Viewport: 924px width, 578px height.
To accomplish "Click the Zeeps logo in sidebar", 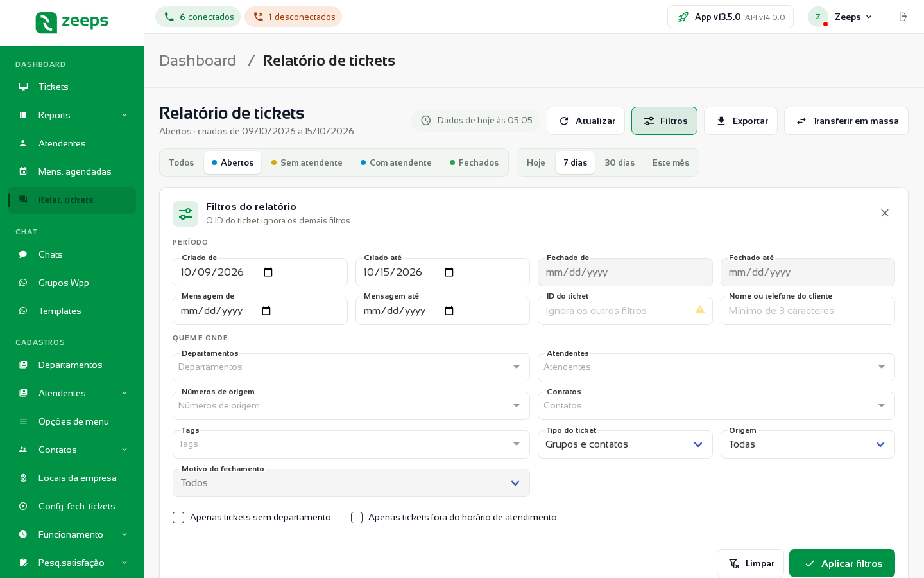I will pos(72,22).
